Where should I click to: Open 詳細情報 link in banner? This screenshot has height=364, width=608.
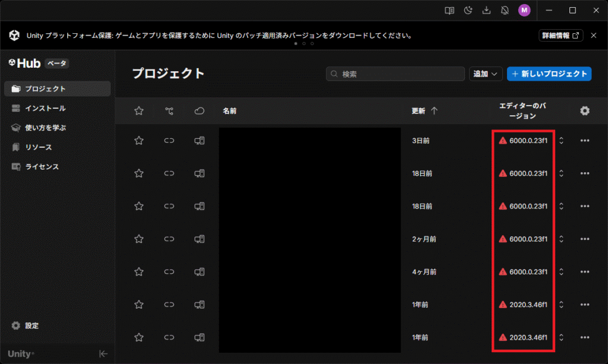coord(561,36)
